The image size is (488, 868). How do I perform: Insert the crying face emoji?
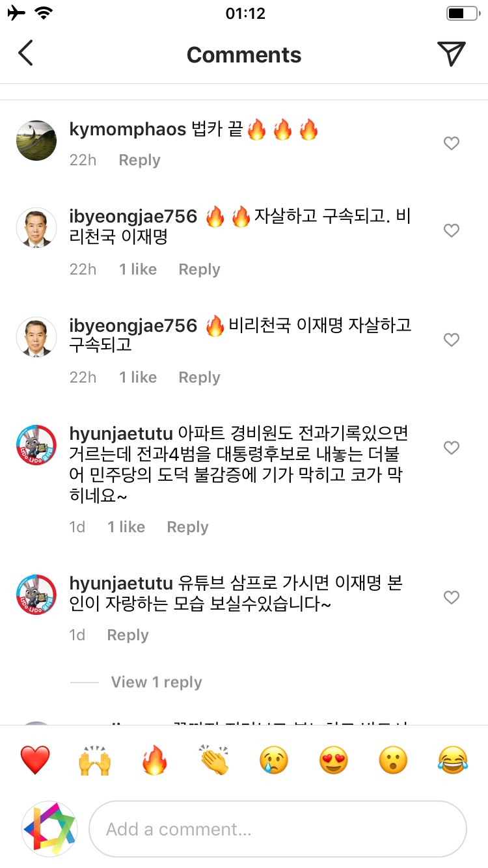[274, 760]
